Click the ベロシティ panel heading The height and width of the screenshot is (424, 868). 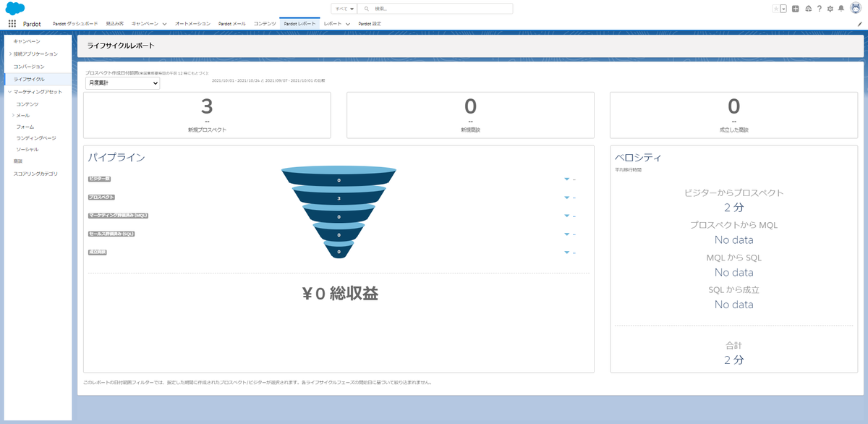(x=639, y=157)
